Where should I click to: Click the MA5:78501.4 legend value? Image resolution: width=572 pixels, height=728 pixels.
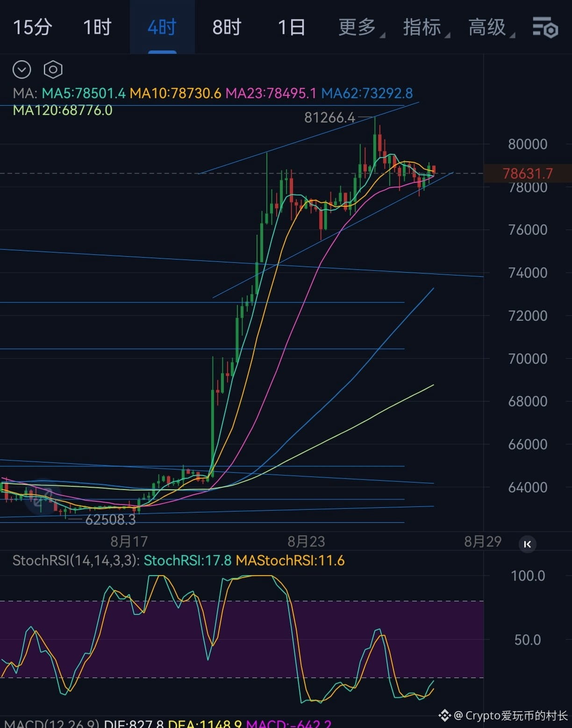[84, 93]
